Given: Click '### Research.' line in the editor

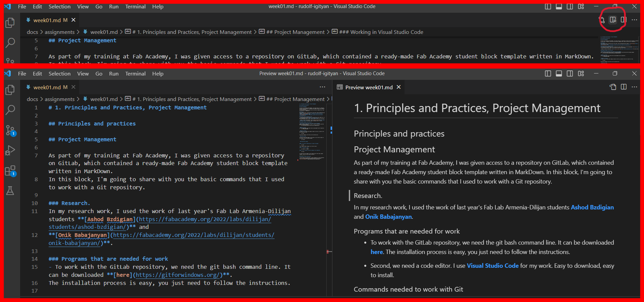Looking at the screenshot, I should tap(69, 203).
